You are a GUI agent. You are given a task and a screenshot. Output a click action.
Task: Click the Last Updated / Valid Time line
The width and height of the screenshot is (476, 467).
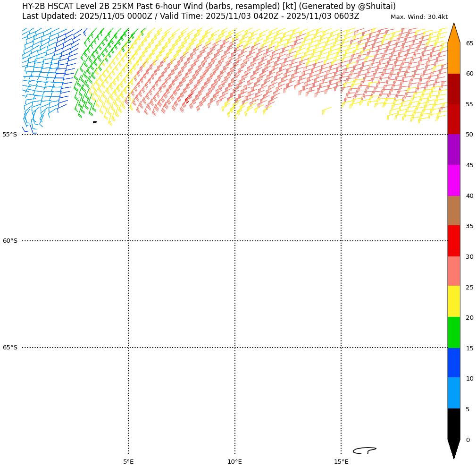click(191, 17)
